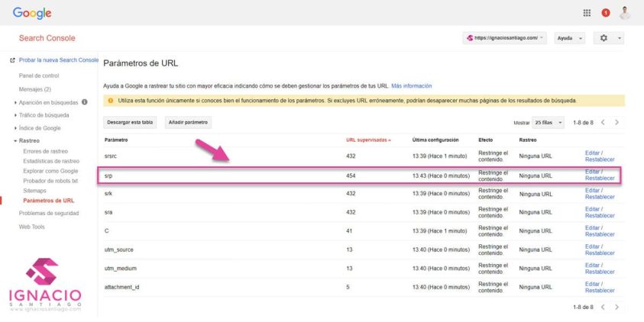Click the warning icon in yellow banner
The image size is (644, 322).
(110, 101)
